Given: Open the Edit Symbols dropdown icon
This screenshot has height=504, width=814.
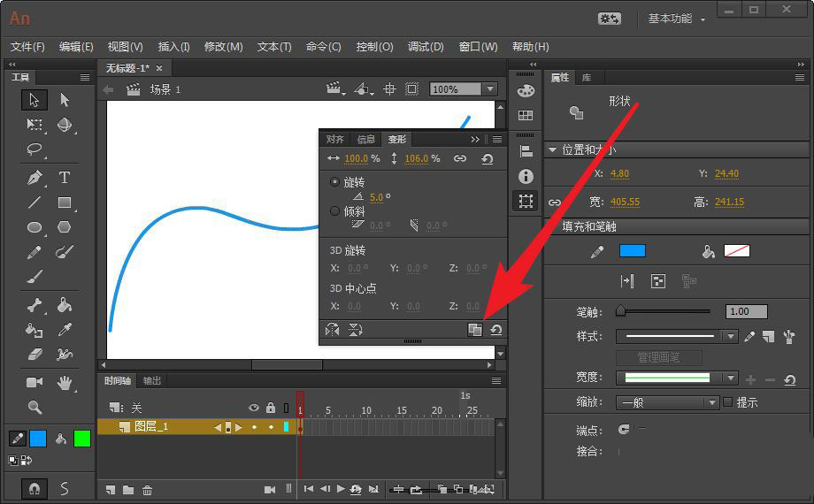Looking at the screenshot, I should (364, 88).
